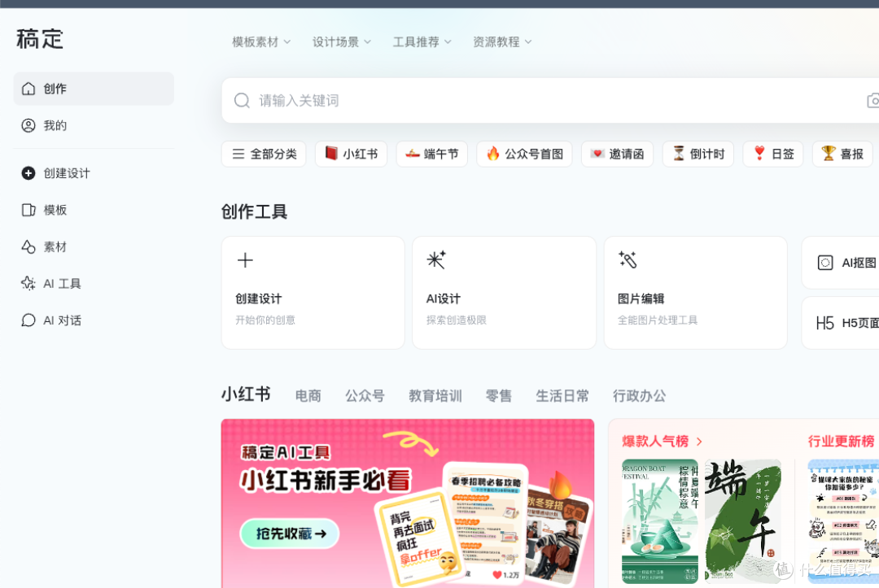The height and width of the screenshot is (588, 879).
Task: Click the chevron next to 爆款人气榜
Action: pyautogui.click(x=699, y=442)
